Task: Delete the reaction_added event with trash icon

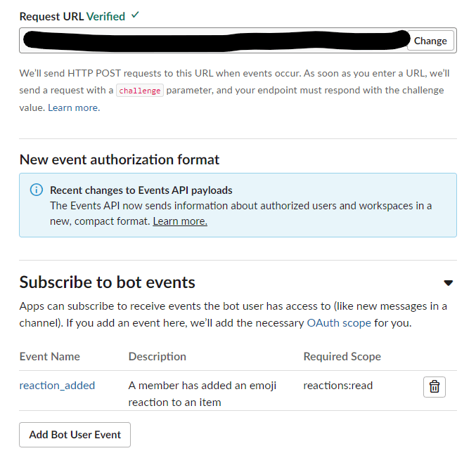Action: [x=435, y=387]
